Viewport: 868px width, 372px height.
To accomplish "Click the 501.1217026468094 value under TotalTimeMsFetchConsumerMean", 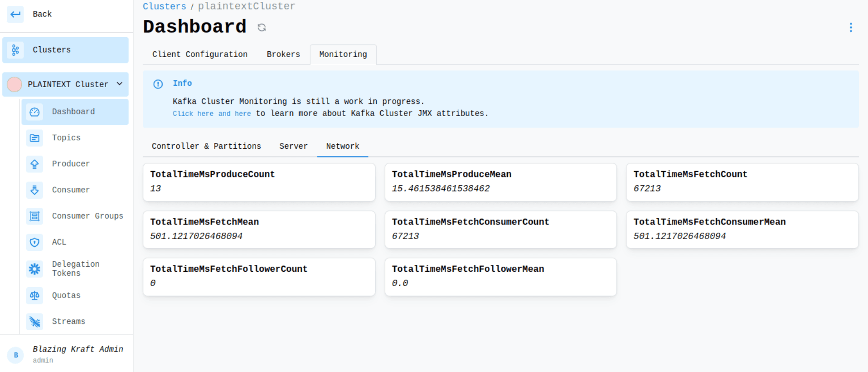I will pyautogui.click(x=680, y=236).
